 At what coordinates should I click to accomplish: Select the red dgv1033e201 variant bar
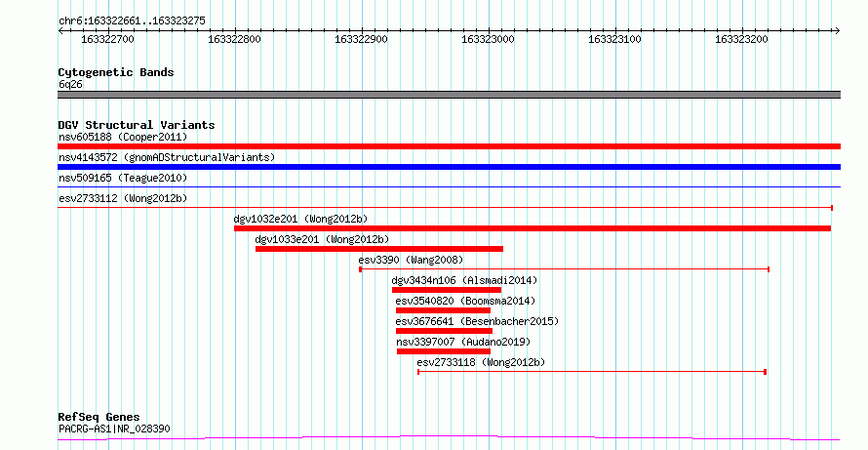click(x=379, y=249)
